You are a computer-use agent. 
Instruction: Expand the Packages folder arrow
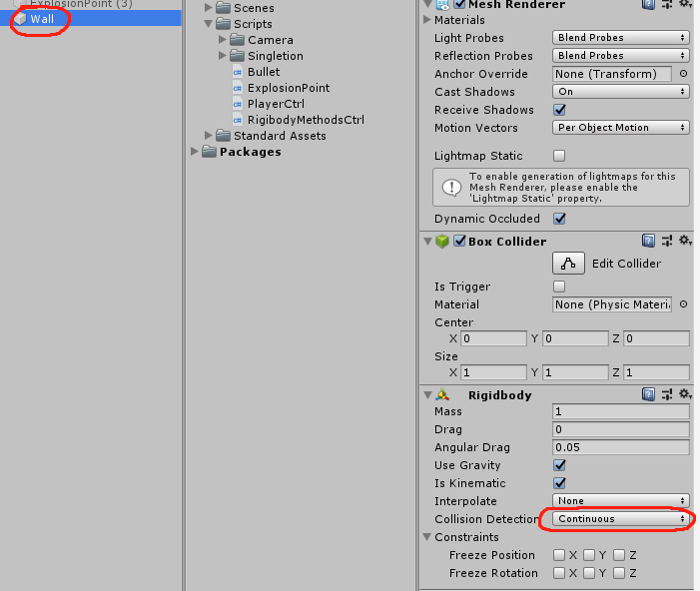click(x=194, y=152)
